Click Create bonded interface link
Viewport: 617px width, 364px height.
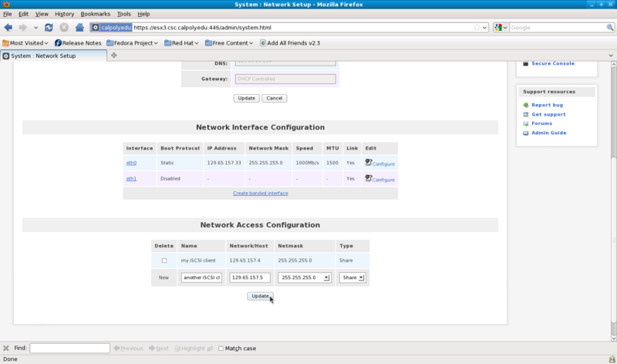[x=261, y=194]
